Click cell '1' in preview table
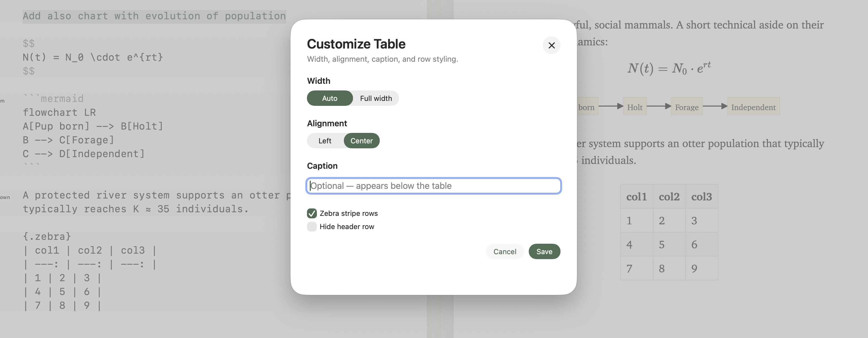 point(637,220)
